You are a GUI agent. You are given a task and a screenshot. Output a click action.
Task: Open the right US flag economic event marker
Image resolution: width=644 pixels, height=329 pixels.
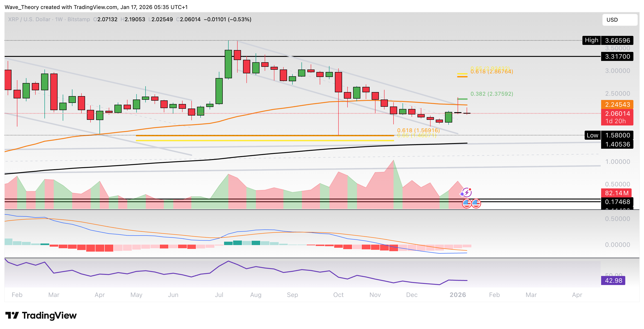(477, 204)
